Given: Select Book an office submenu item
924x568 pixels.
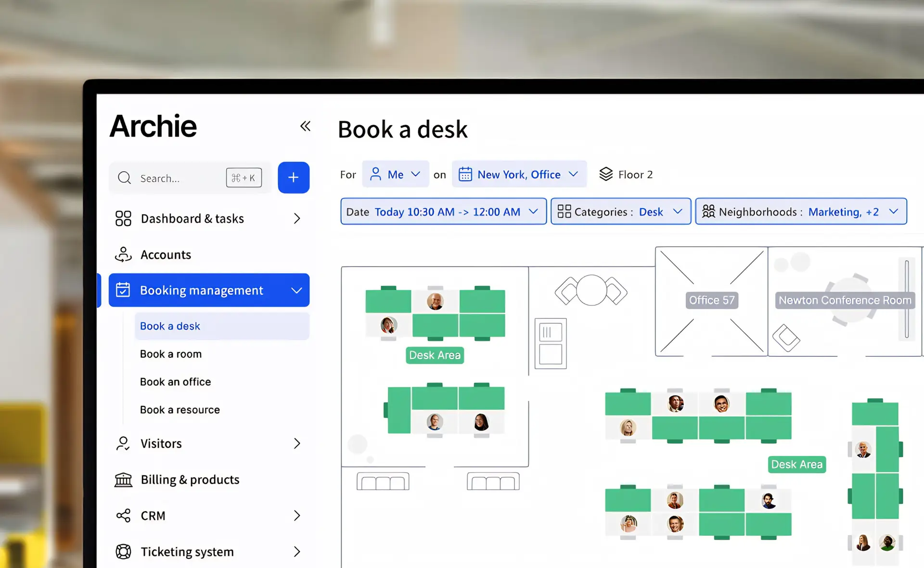Looking at the screenshot, I should pos(176,382).
